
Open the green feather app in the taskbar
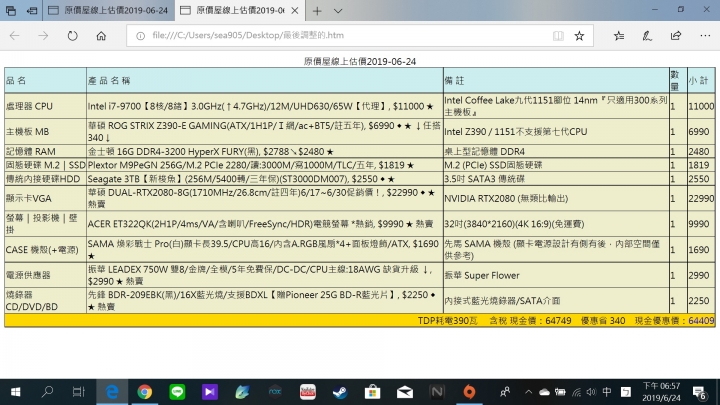click(242, 392)
